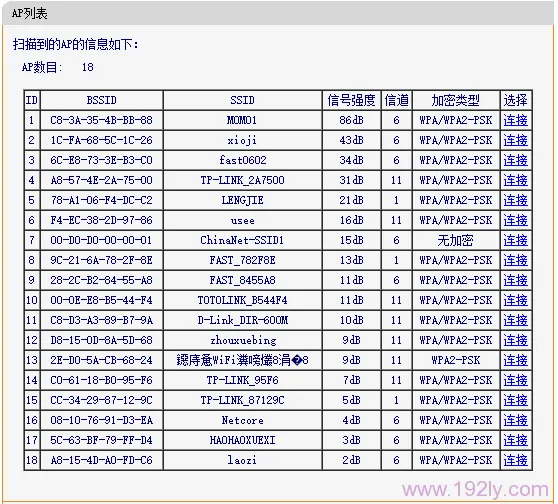
Task: Select BSSID 6C-E8-73-3E-B3-C0
Action: tap(101, 160)
